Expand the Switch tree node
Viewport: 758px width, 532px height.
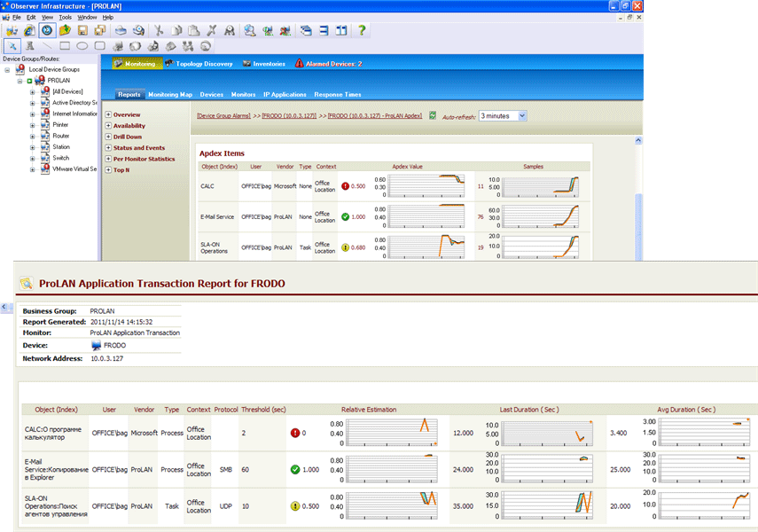click(33, 159)
